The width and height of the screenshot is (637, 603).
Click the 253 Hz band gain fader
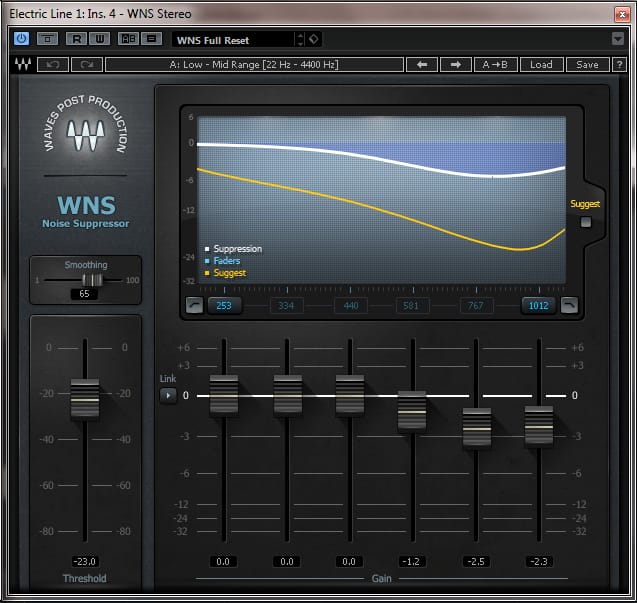224,395
